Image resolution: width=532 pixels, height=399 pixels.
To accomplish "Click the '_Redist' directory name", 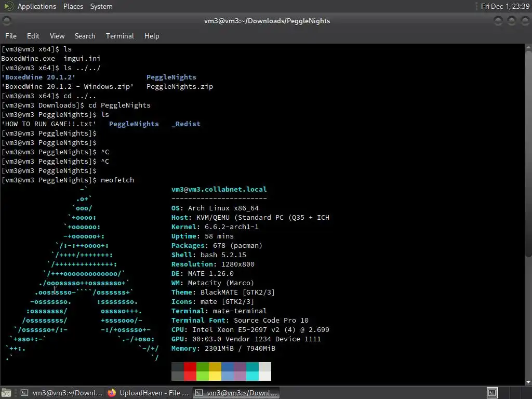I will 186,124.
